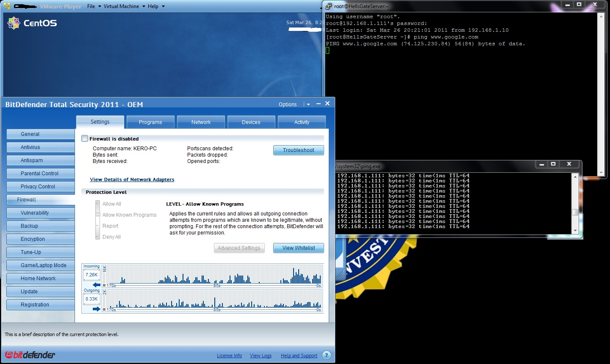Switch to the Programs tab

tap(150, 122)
